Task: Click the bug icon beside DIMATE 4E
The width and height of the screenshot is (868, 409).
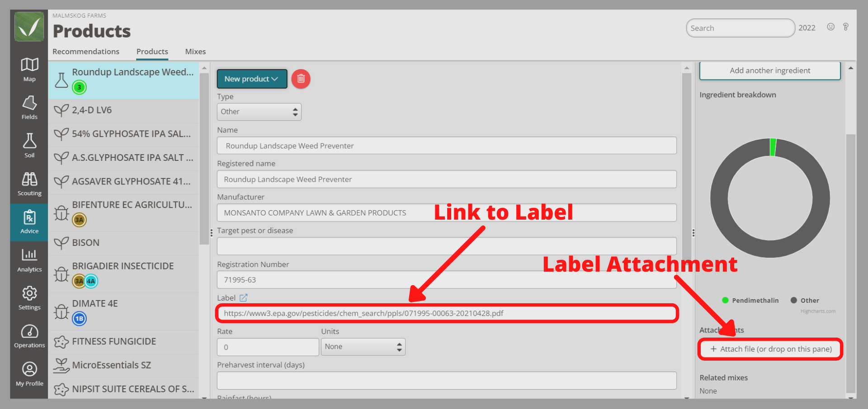Action: [x=61, y=311]
